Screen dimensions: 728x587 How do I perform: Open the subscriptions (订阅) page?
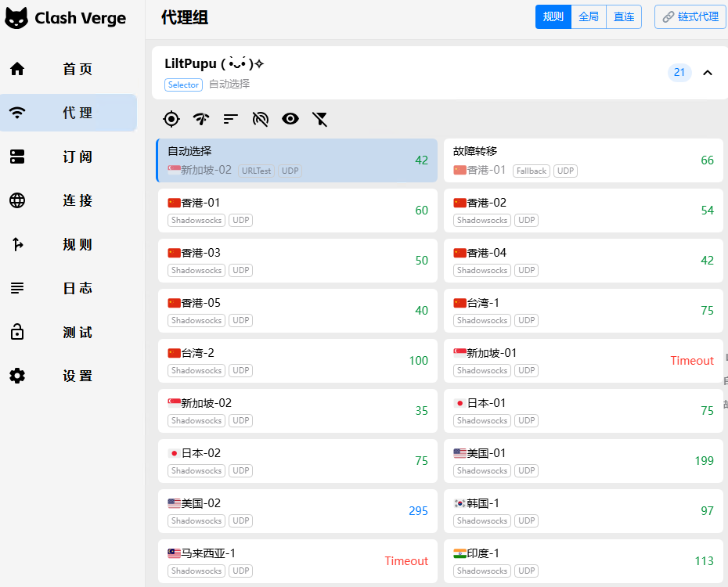tap(68, 157)
